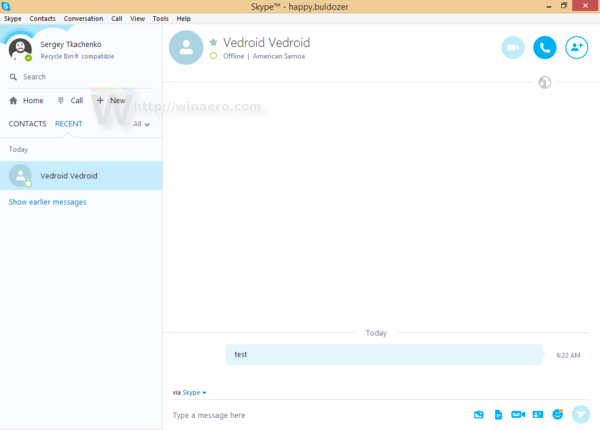
Task: Click Show earlier messages link
Action: [x=47, y=202]
